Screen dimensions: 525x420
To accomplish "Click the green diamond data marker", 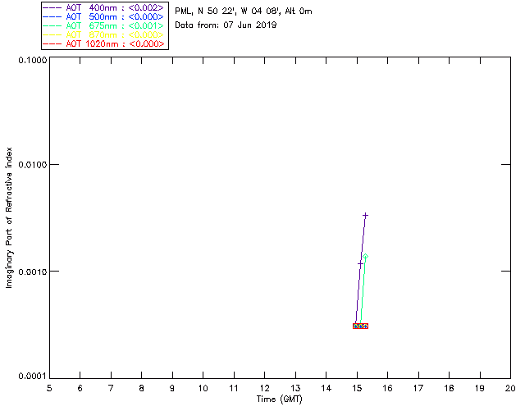I will pos(365,257).
